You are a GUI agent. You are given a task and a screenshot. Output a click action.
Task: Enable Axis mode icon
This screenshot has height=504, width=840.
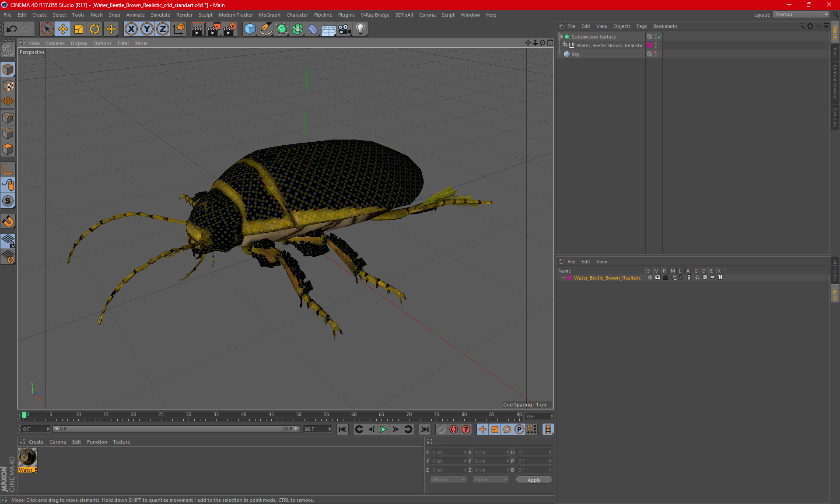point(8,169)
